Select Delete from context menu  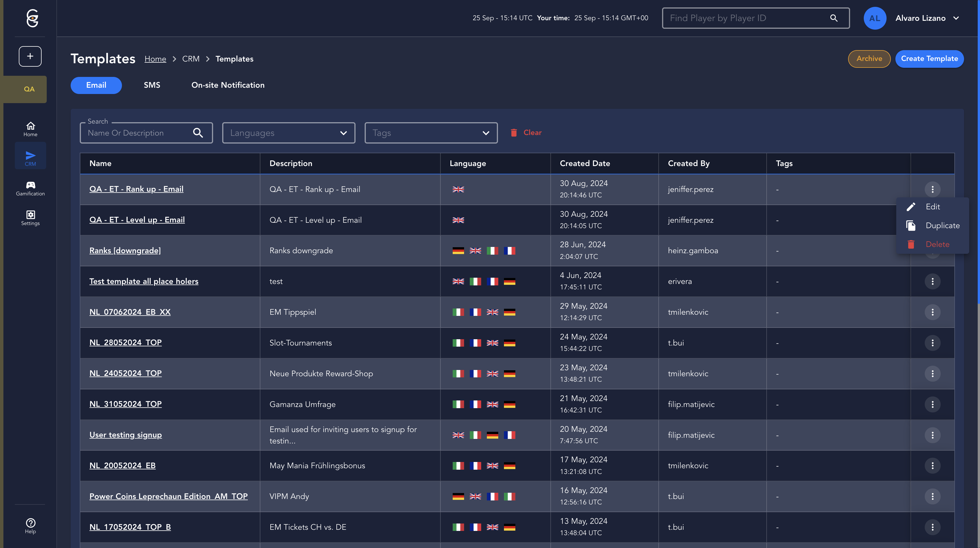click(937, 245)
